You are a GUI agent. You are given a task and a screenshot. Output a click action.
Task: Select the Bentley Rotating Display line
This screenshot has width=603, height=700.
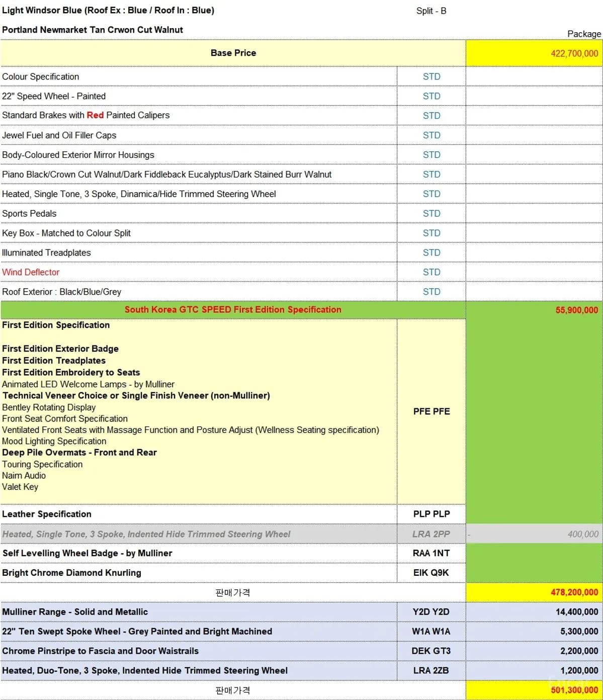49,407
